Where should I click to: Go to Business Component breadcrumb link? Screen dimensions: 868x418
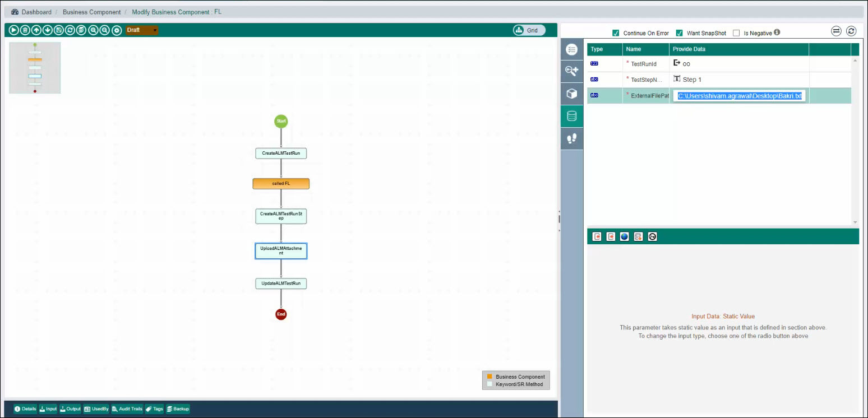click(x=91, y=12)
